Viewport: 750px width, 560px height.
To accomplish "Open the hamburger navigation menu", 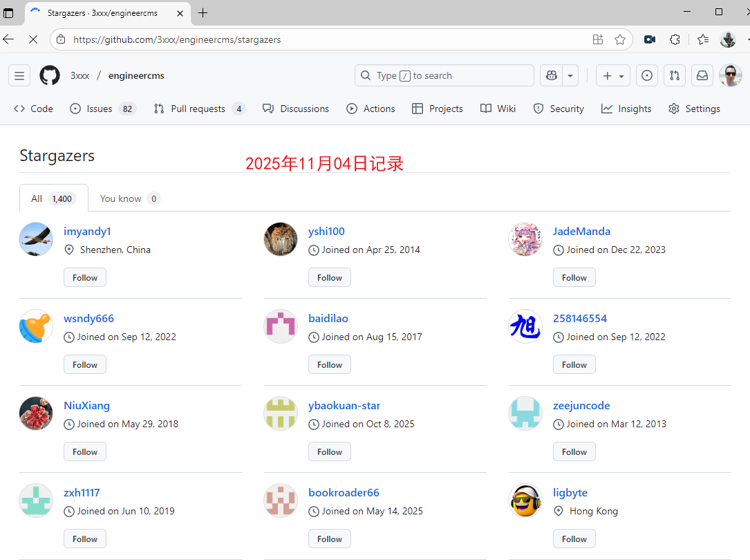I will (19, 75).
